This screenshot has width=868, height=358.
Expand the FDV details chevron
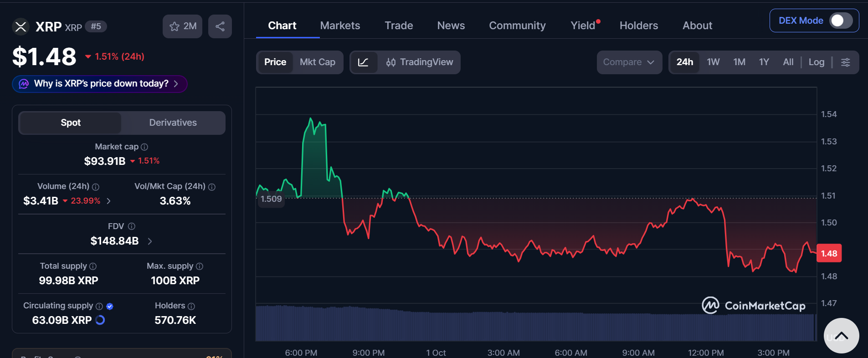150,241
